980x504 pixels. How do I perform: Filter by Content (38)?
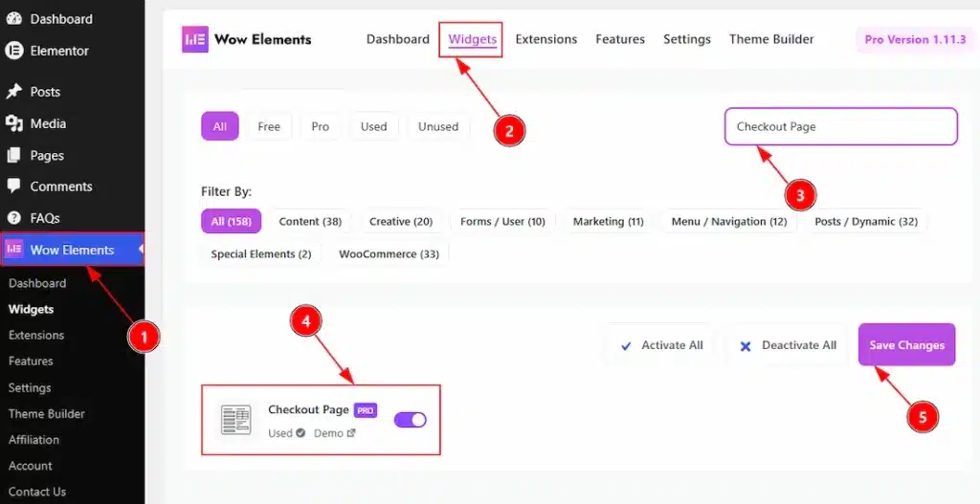pyautogui.click(x=310, y=221)
